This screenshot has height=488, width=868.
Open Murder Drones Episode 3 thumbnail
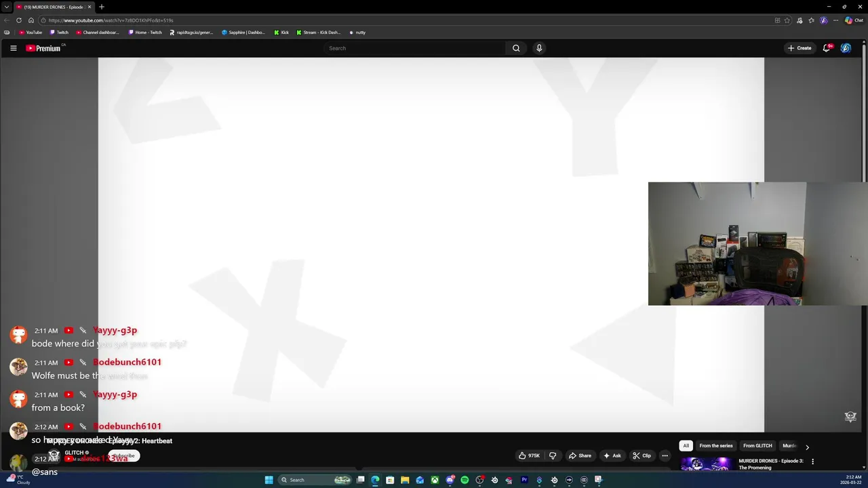(706, 464)
